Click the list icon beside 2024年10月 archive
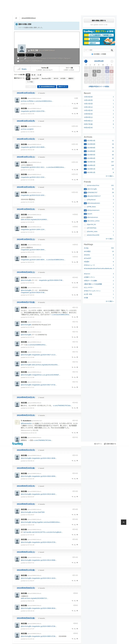 [85, 140]
